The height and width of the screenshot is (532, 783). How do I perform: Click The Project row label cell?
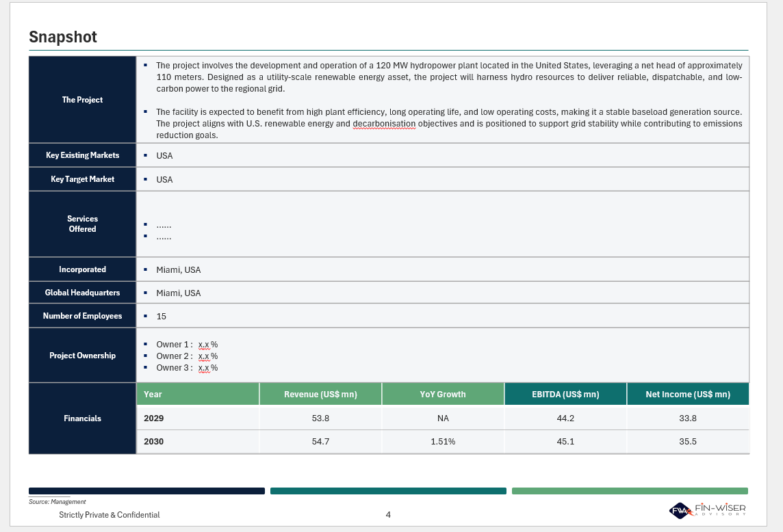(x=82, y=100)
